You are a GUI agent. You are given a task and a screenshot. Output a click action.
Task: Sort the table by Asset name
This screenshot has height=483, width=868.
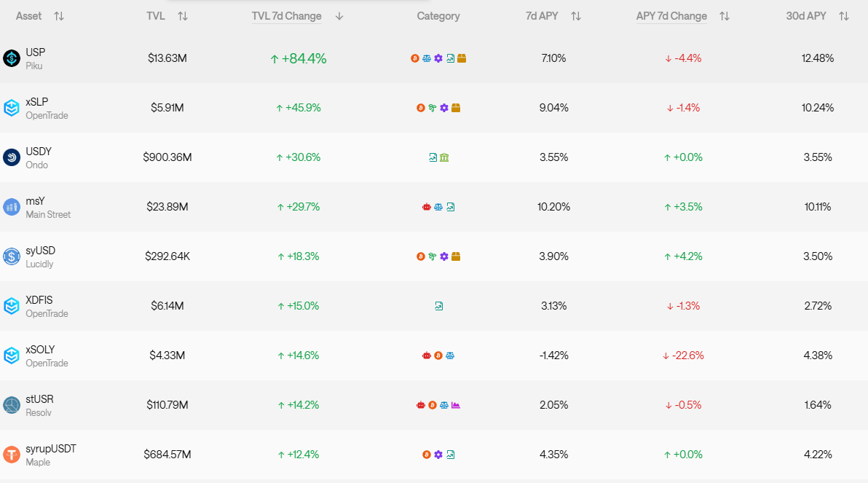click(x=59, y=17)
